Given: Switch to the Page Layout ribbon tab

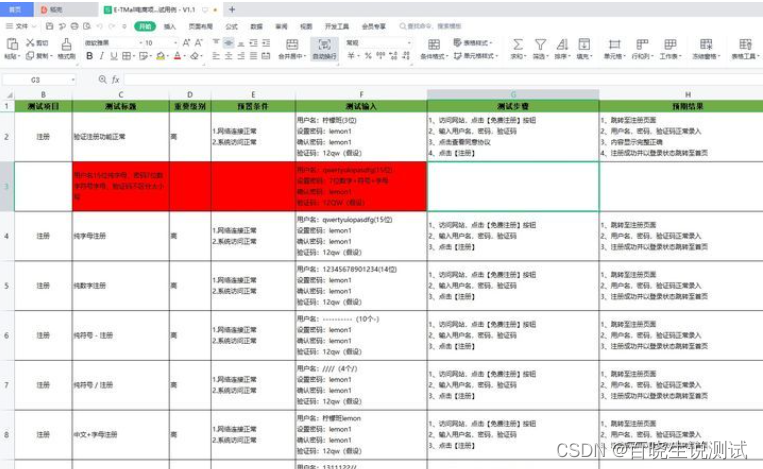Looking at the screenshot, I should [200, 26].
